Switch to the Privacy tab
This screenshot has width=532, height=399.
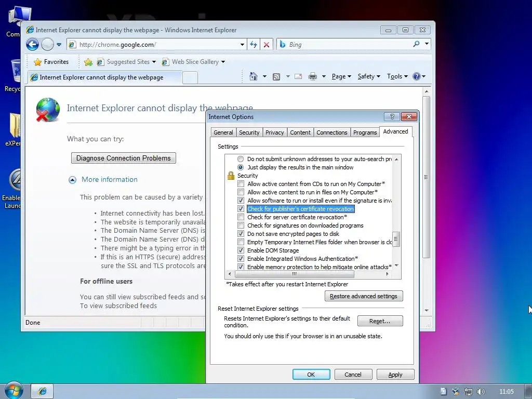pyautogui.click(x=274, y=132)
